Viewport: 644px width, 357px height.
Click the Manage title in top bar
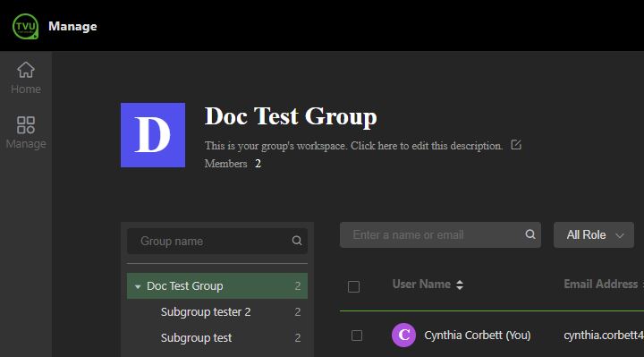pyautogui.click(x=72, y=26)
